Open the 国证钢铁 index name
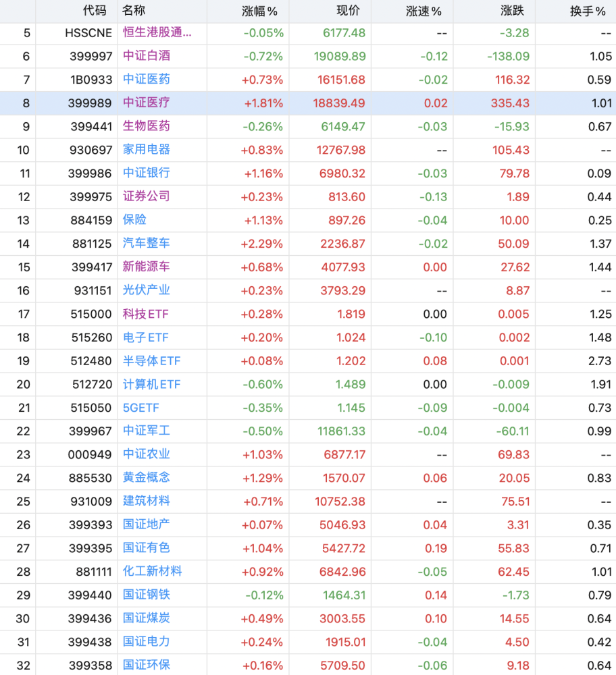The width and height of the screenshot is (616, 675). point(147,595)
